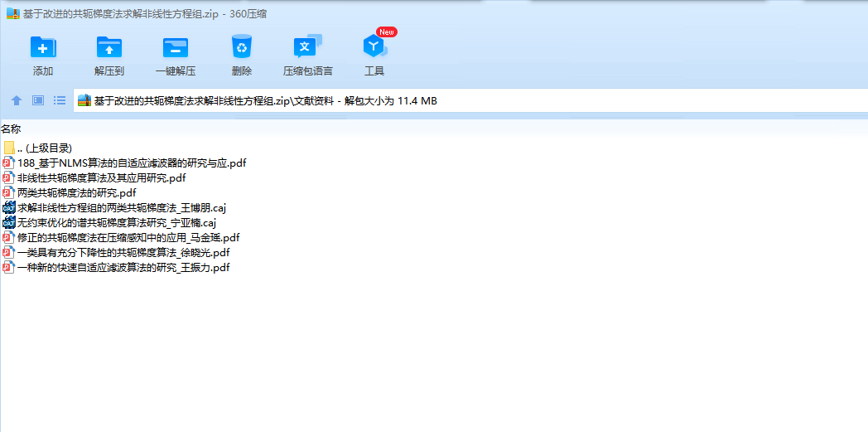Click the 名称 column header
Viewport: 868px width, 432px height.
click(11, 129)
